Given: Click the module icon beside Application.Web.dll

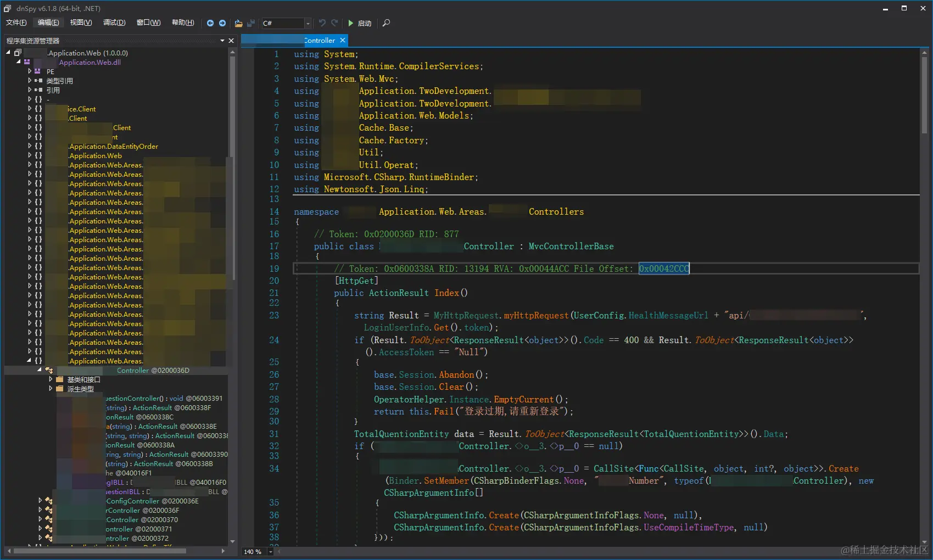Looking at the screenshot, I should 27,62.
